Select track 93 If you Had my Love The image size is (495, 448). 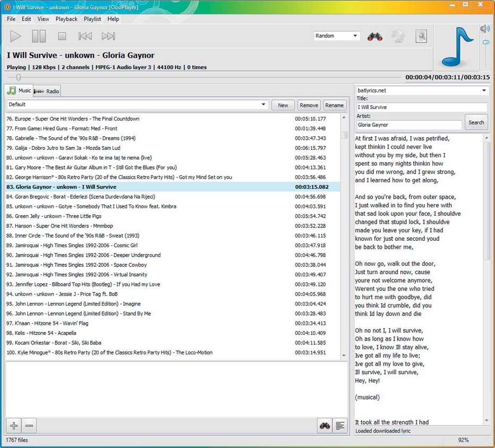(173, 284)
